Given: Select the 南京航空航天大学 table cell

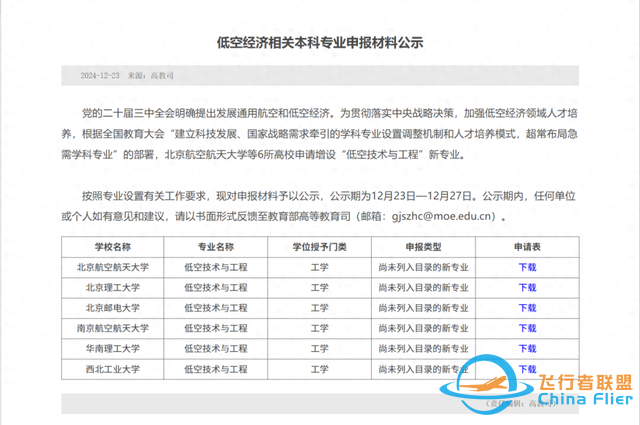Looking at the screenshot, I should (x=113, y=329).
